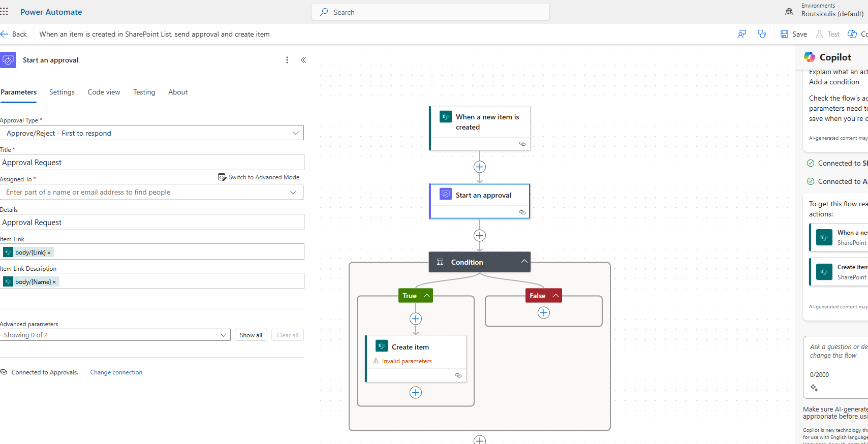The width and height of the screenshot is (868, 444).
Task: Click the Start an approval panel icon
Action: point(8,60)
